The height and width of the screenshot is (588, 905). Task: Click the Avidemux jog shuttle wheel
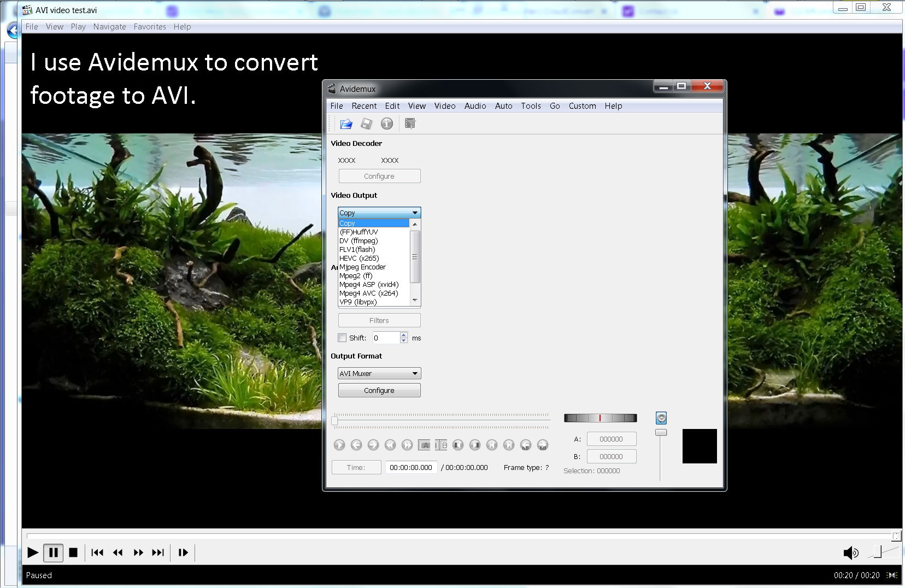(600, 418)
